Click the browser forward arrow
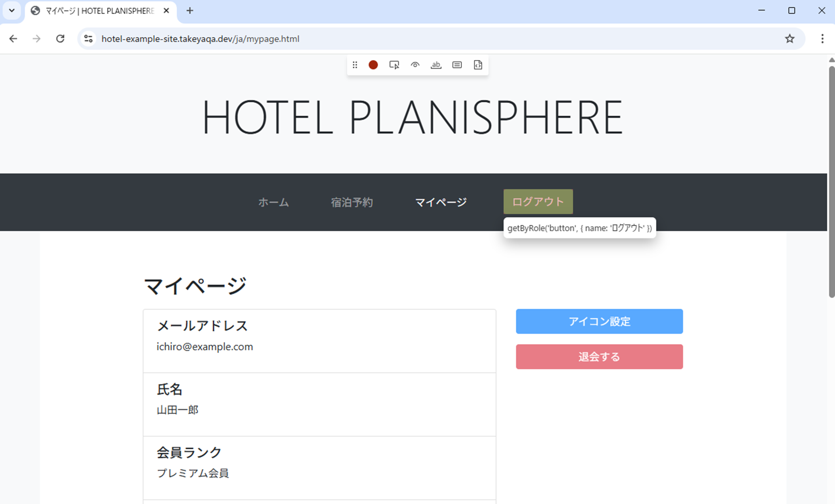 (x=37, y=39)
